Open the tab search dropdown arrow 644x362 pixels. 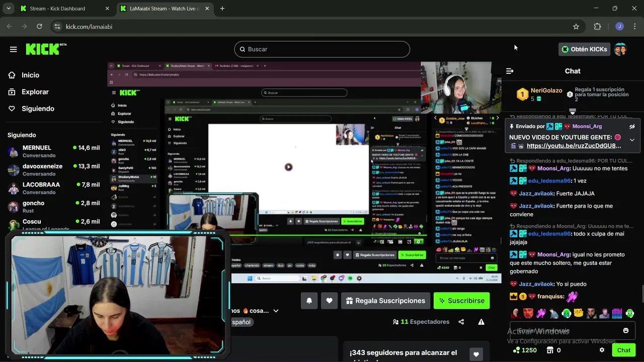click(9, 9)
